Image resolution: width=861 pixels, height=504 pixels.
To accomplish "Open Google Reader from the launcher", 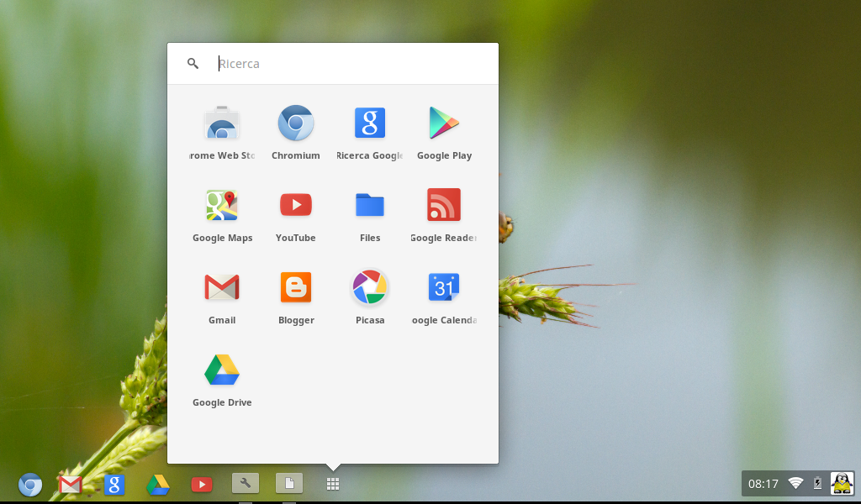I will [x=444, y=205].
